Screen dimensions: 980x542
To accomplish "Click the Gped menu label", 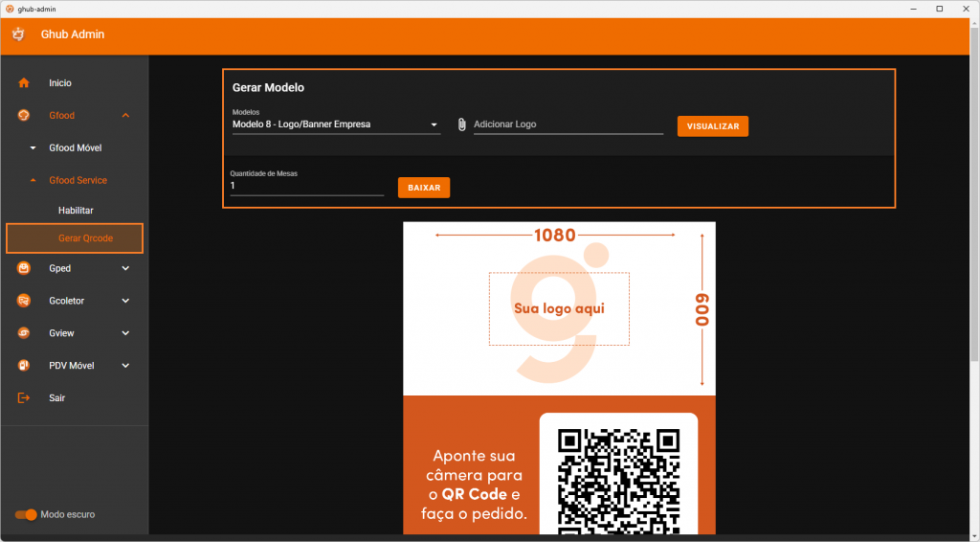I will [60, 268].
